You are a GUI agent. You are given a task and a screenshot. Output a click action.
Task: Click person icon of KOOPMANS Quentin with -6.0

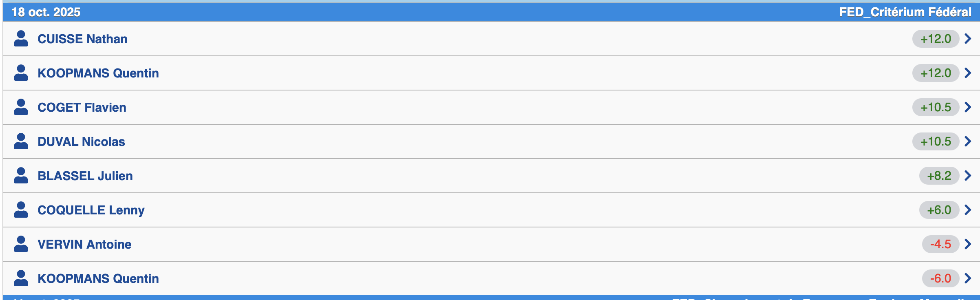point(21,278)
